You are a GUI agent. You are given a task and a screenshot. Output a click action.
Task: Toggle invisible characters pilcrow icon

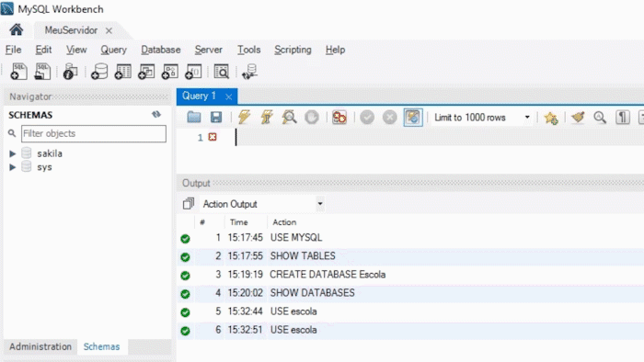click(x=623, y=118)
